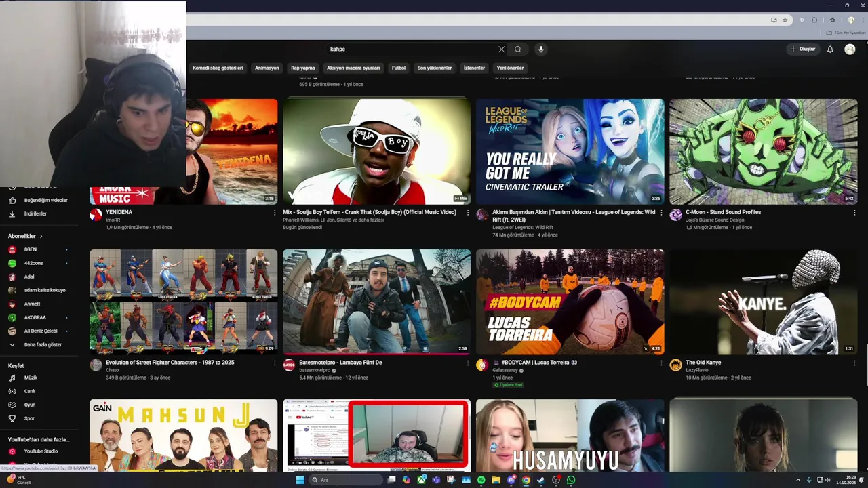Open the Ali Deniz Çelebi channel
This screenshot has width=868, height=488.
(x=39, y=331)
